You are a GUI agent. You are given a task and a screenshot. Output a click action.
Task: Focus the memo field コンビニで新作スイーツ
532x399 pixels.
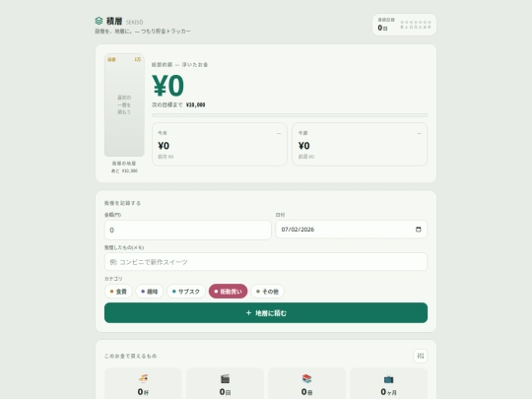coord(266,262)
